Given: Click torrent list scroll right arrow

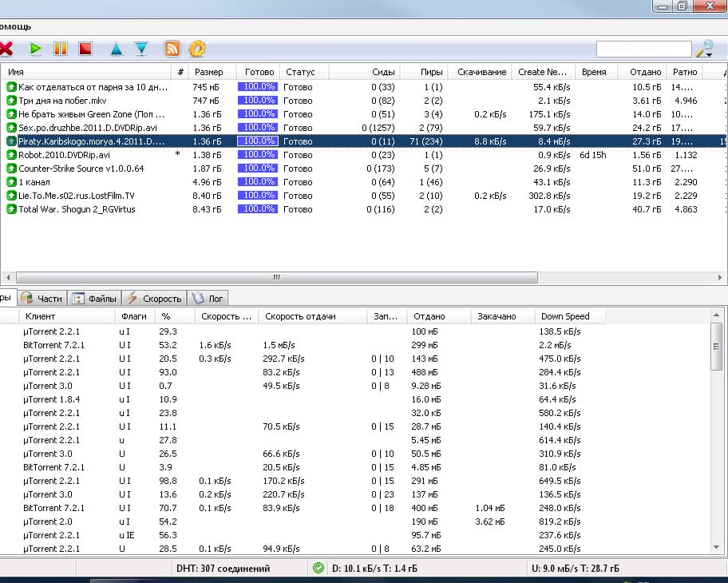Looking at the screenshot, I should pos(720,277).
